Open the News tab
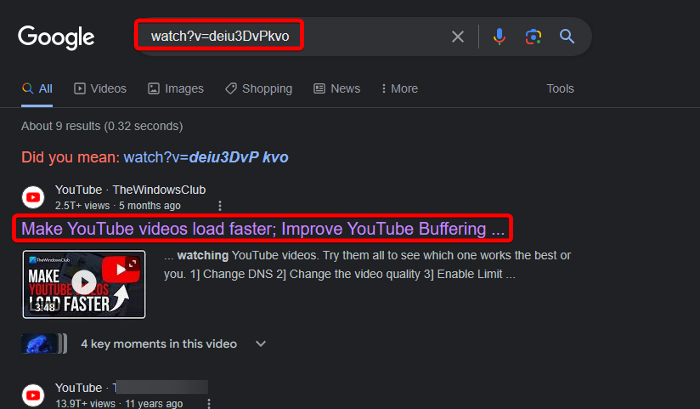700x409 pixels. point(337,89)
